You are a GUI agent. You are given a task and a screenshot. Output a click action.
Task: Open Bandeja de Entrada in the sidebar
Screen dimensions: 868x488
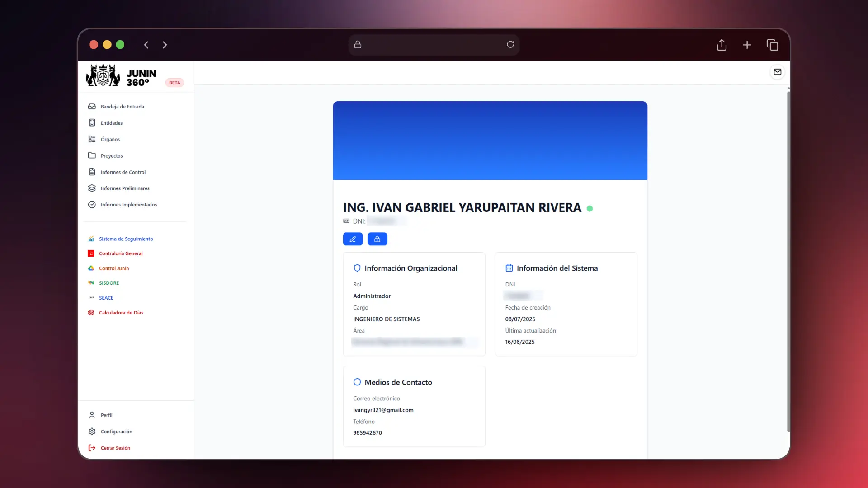122,107
